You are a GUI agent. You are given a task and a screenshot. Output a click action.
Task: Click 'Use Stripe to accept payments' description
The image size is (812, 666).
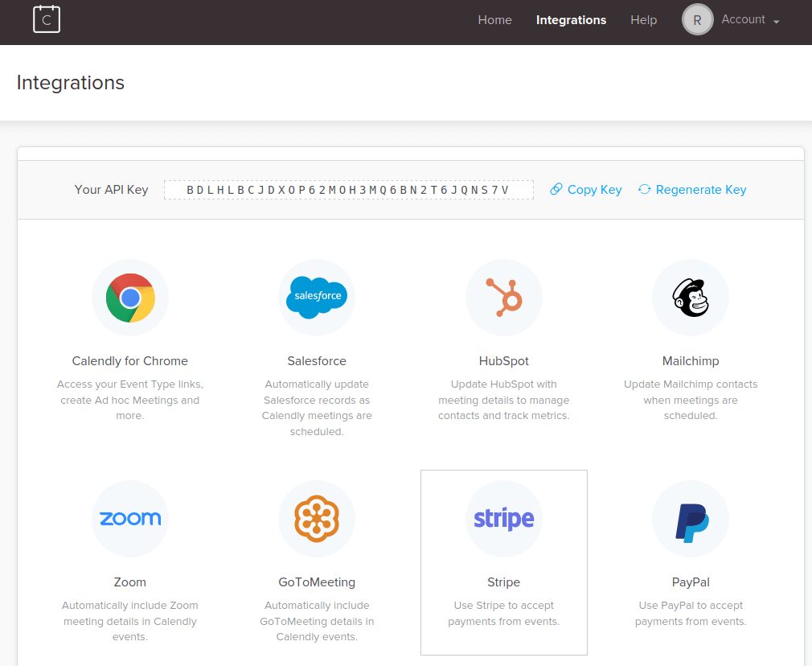504,613
